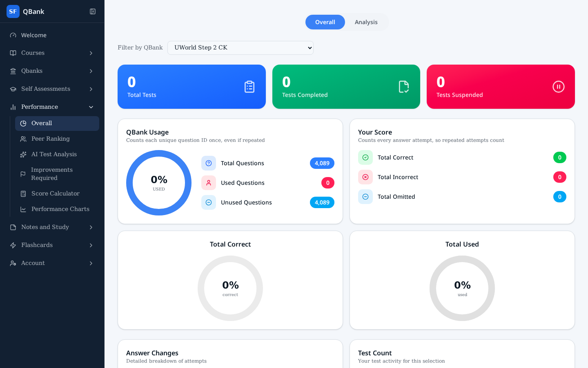588x368 pixels.
Task: Click the Flashcards lightning icon
Action: (13, 245)
